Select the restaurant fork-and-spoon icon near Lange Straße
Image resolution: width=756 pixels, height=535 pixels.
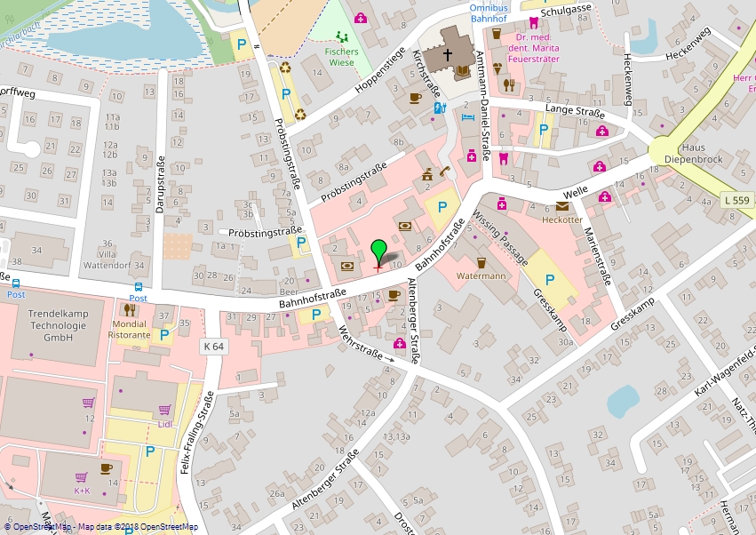(x=509, y=85)
